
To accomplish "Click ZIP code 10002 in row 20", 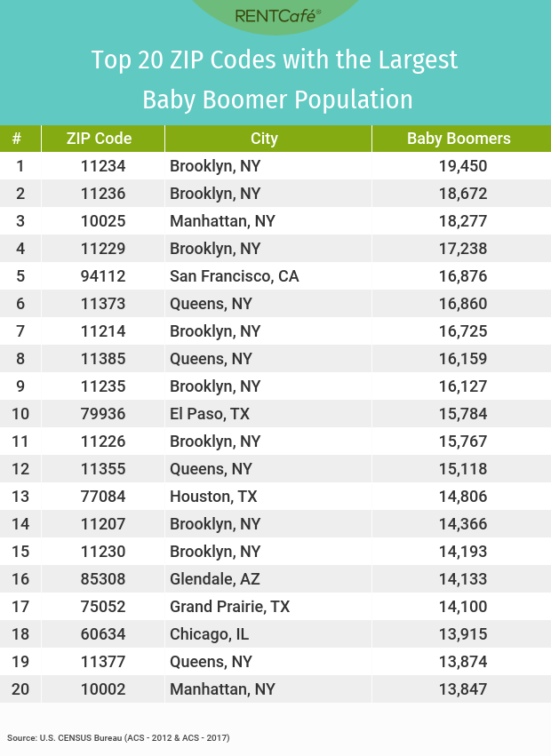I will (x=103, y=689).
